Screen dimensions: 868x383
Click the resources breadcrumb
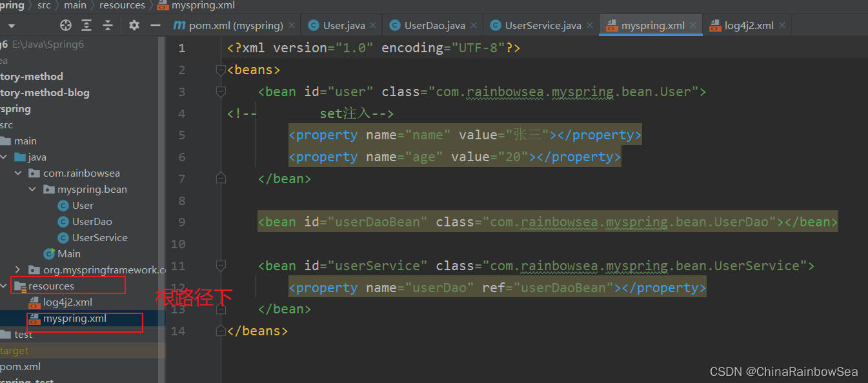(122, 5)
